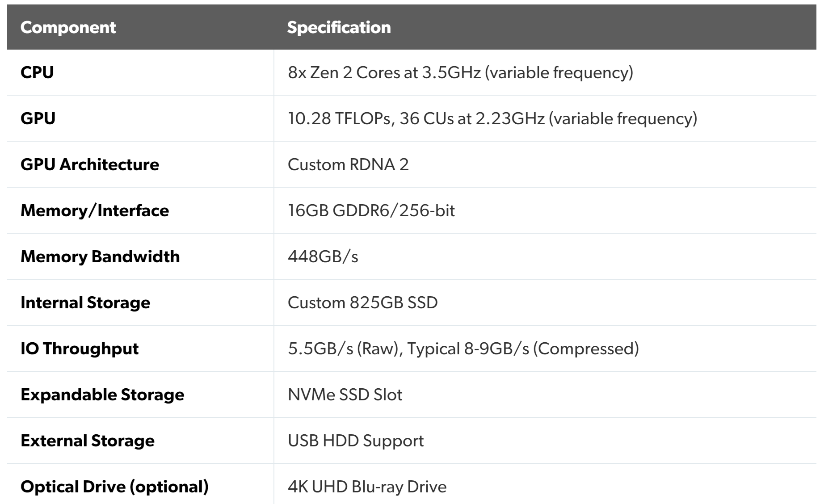Select the Expandable Storage label

[102, 395]
